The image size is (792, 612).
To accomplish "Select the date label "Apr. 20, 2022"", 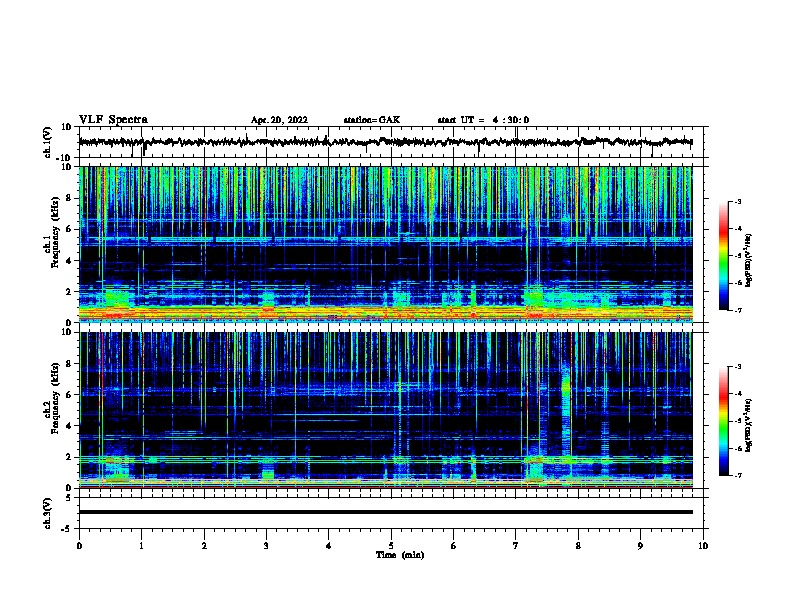I will click(279, 120).
